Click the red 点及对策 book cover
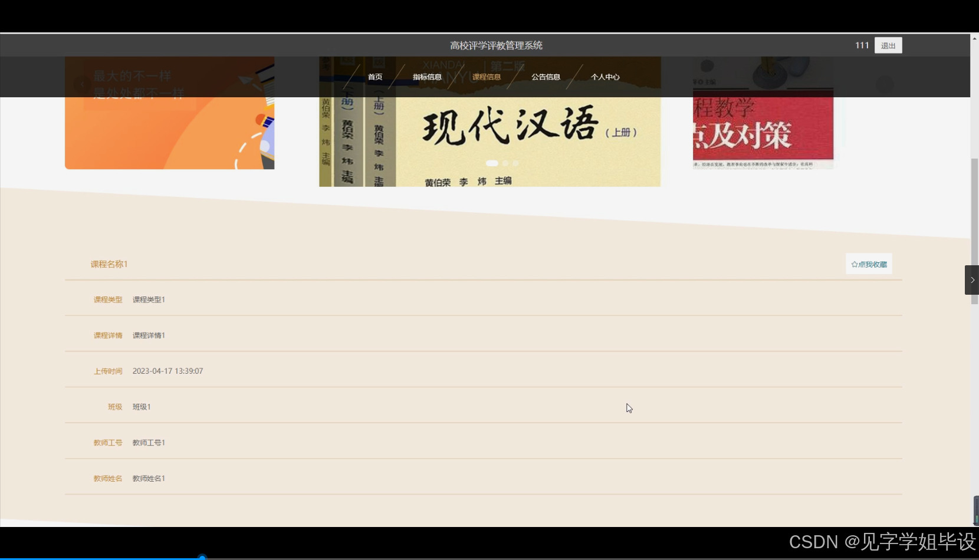The image size is (979, 560). 763,118
